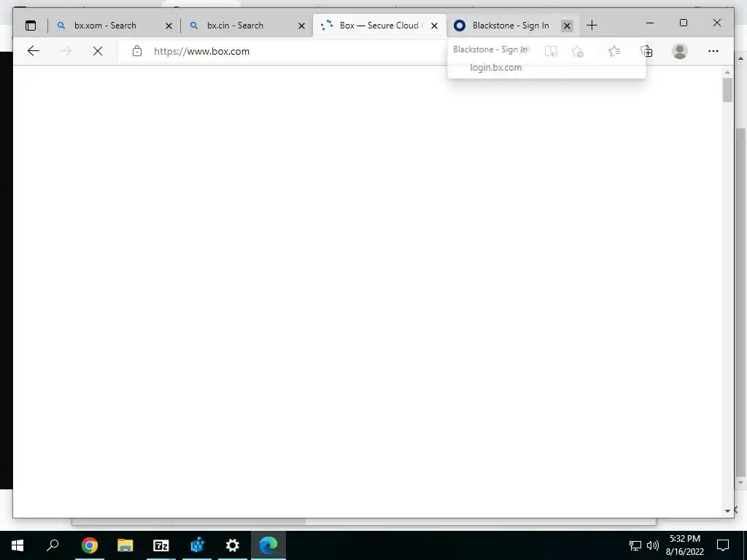The image size is (747, 560).
Task: Open Settings and more menu
Action: point(713,51)
